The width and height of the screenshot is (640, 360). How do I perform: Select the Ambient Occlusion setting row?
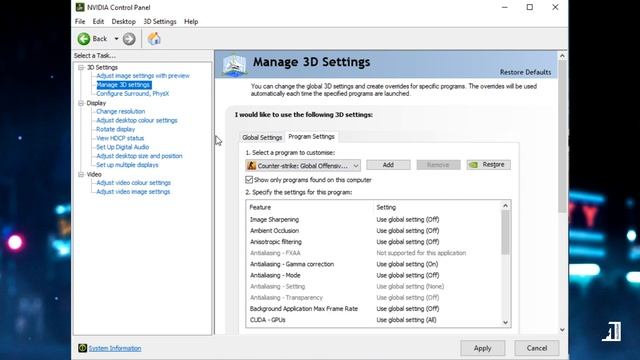(x=373, y=231)
